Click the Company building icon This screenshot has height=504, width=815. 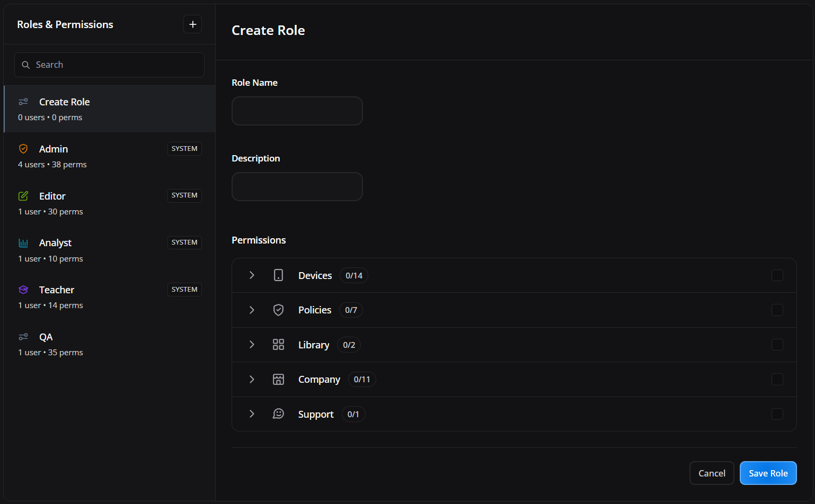278,379
